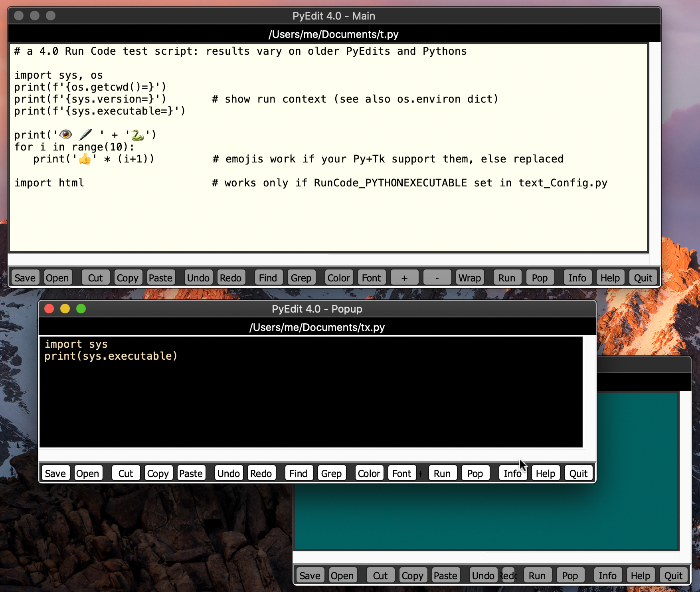This screenshot has height=592, width=700.
Task: Click Paste in the Main window toolbar
Action: pyautogui.click(x=160, y=277)
